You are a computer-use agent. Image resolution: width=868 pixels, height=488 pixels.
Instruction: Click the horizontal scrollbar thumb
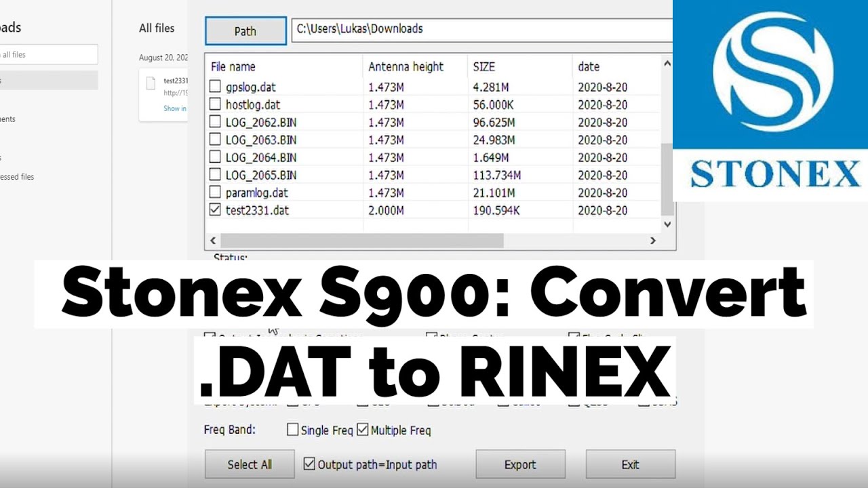click(362, 241)
